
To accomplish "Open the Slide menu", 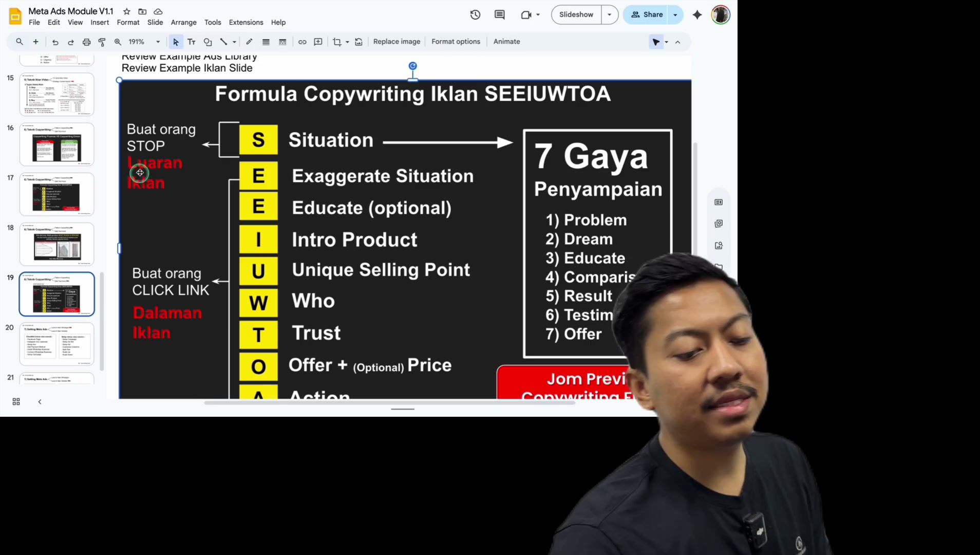I will [155, 23].
